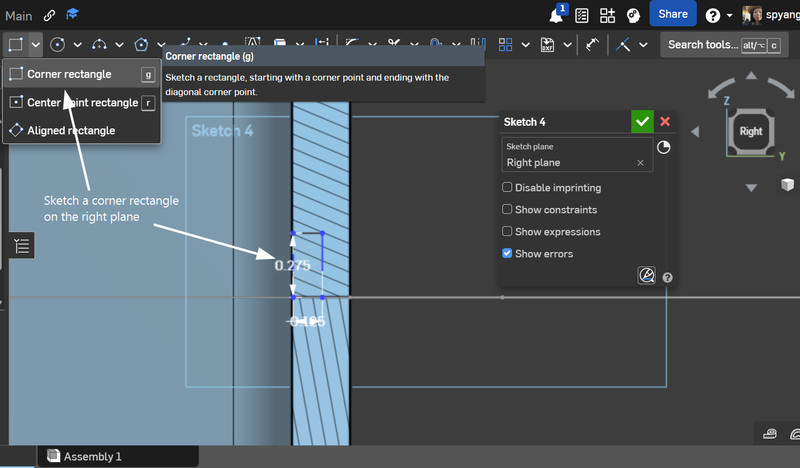Click the graduation cap education icon

coord(72,14)
